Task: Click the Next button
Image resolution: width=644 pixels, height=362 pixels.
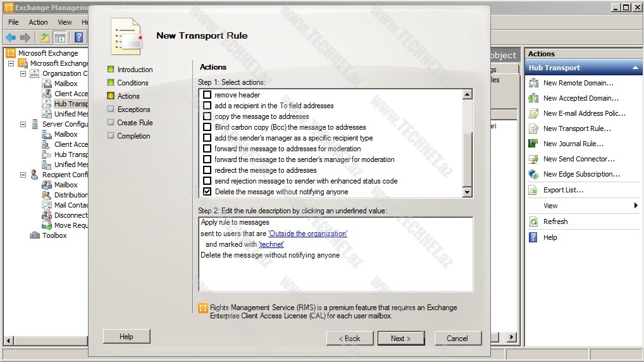Action: 400,339
